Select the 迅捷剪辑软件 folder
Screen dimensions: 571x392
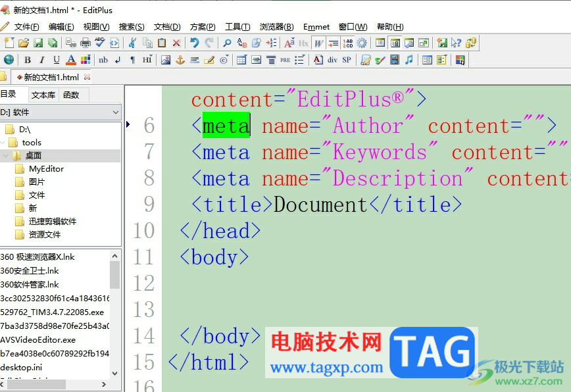click(53, 221)
